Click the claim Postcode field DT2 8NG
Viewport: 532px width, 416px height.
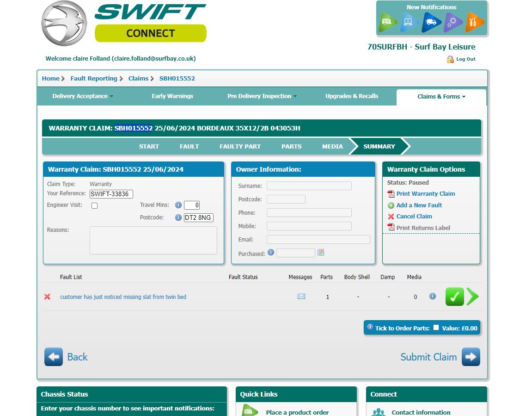pos(198,217)
